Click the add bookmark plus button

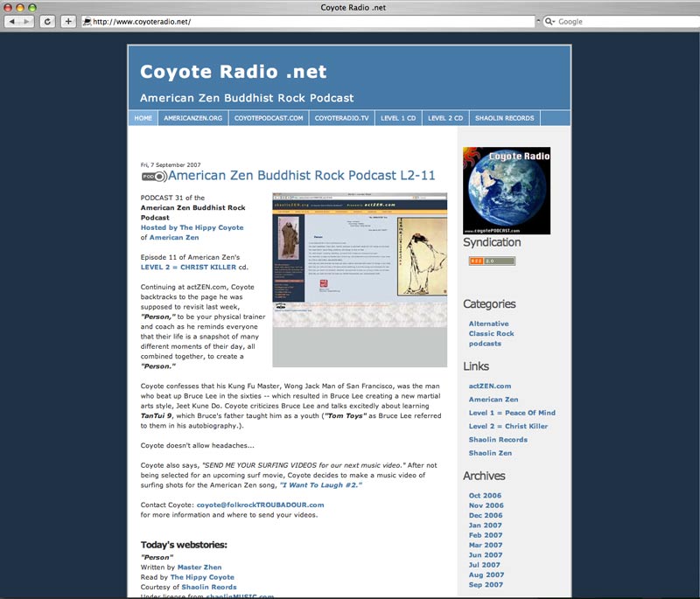click(x=68, y=21)
